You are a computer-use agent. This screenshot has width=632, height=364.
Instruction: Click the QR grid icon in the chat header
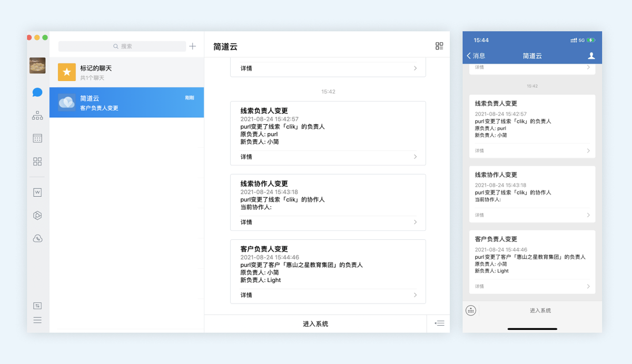click(439, 46)
